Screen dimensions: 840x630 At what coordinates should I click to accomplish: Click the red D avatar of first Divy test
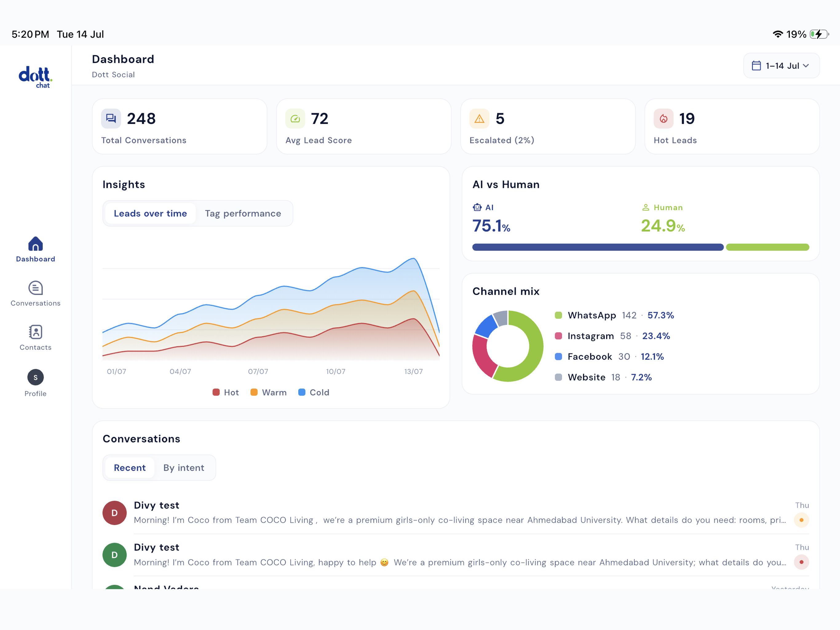pyautogui.click(x=114, y=513)
